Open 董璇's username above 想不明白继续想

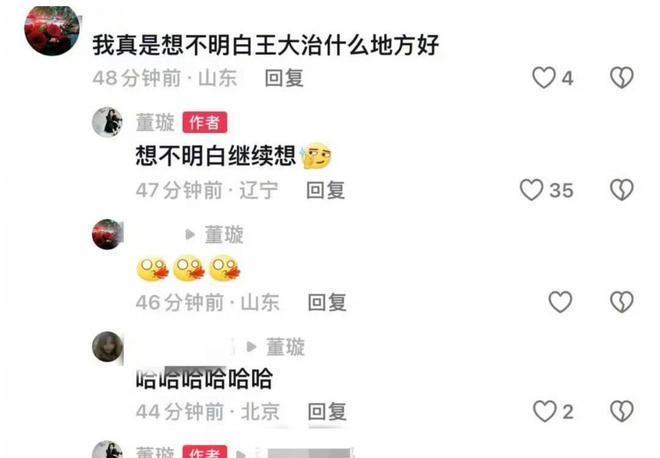click(155, 122)
